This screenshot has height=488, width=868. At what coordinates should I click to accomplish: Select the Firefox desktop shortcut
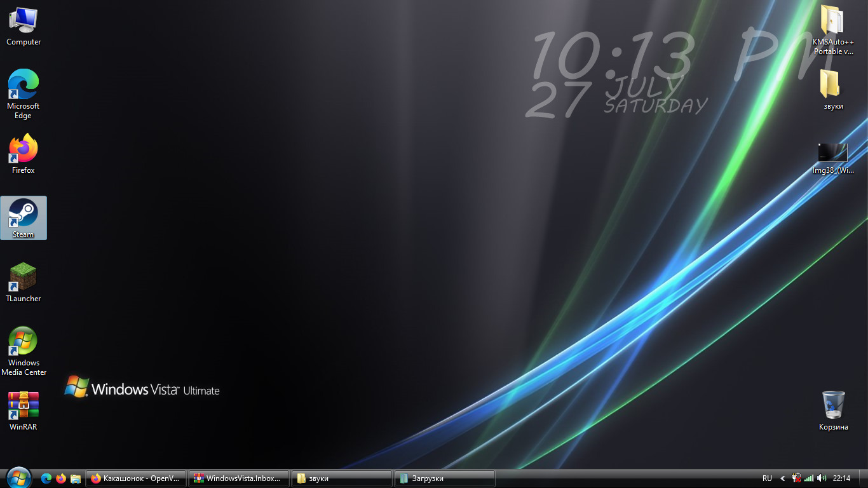pyautogui.click(x=24, y=154)
